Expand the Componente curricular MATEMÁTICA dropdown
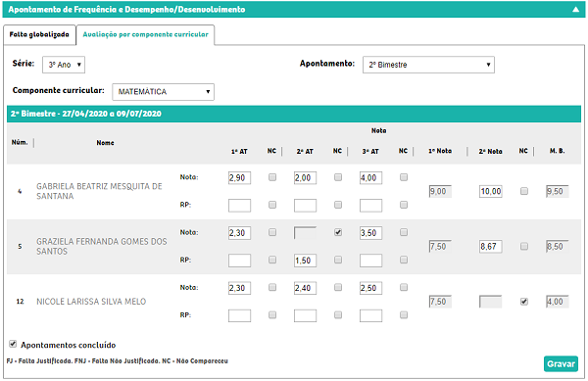This screenshot has height=381, width=588. click(x=163, y=92)
